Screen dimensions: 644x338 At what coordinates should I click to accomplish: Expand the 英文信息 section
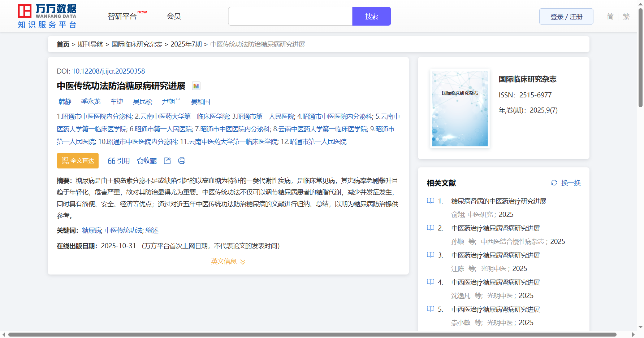228,262
